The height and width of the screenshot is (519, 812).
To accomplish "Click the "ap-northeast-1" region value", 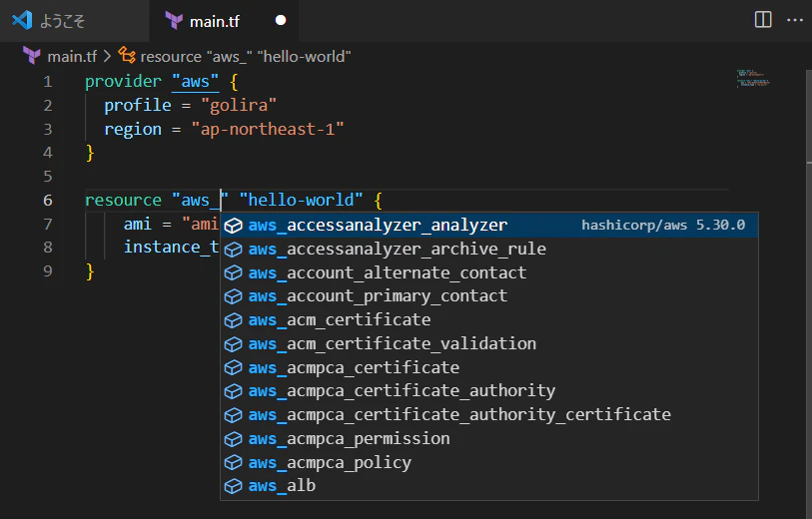I will click(268, 129).
